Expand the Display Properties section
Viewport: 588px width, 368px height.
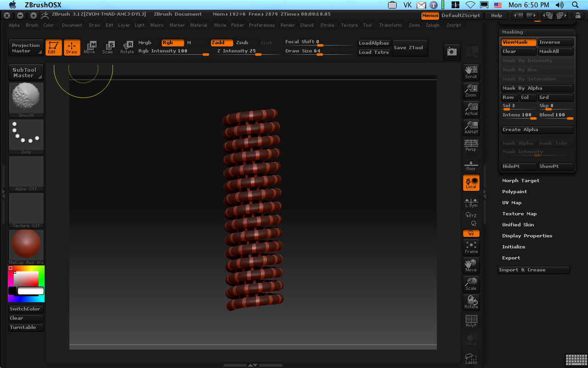(527, 236)
